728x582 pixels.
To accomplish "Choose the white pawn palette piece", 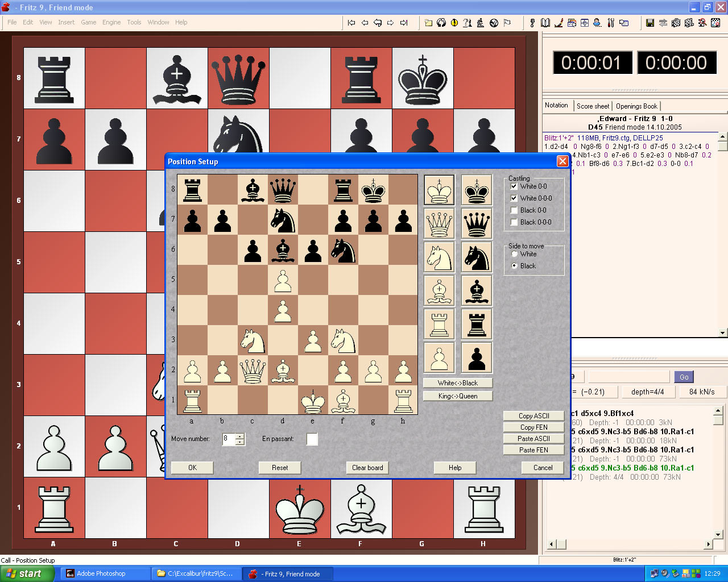I will coord(439,357).
